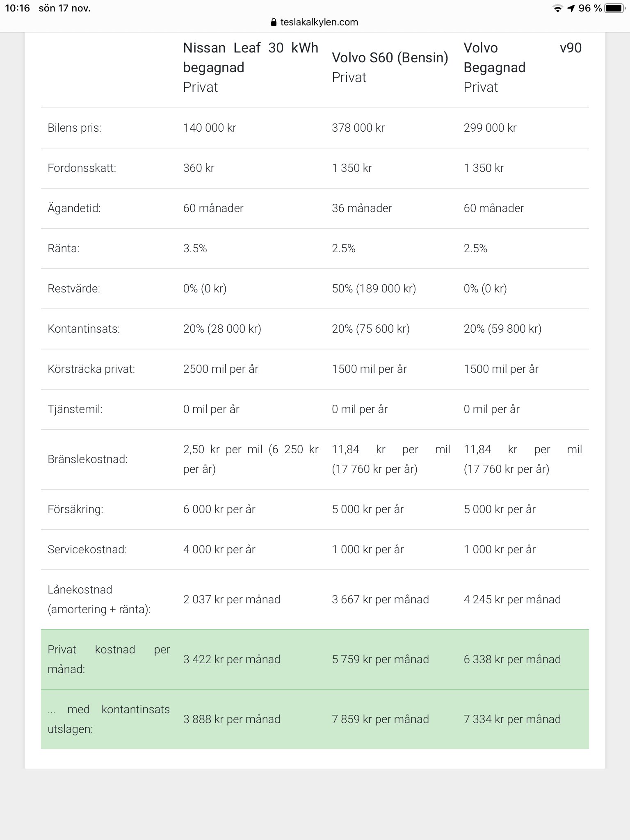Tap '... med kontantinsats utslagen:' label
This screenshot has height=840, width=630.
point(109,719)
